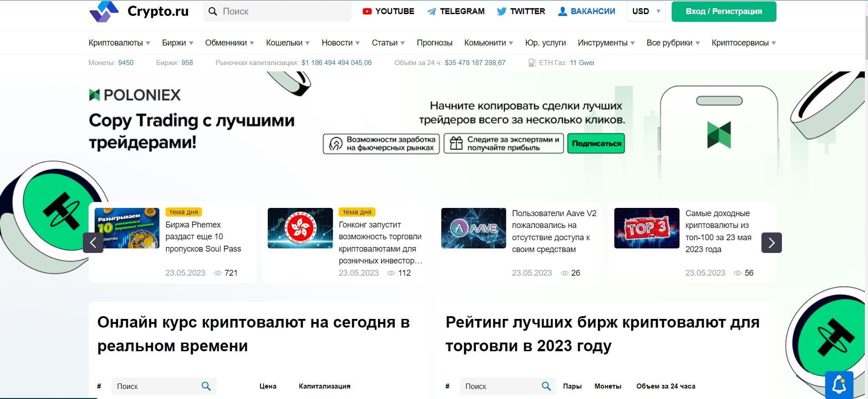Click the Подписаться button in the banner

(x=596, y=143)
